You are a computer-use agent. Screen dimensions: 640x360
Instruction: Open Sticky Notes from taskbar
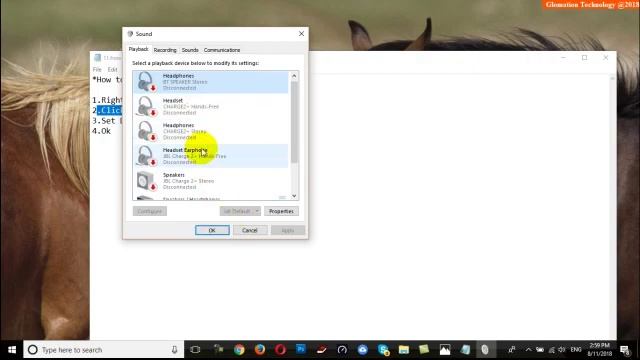tap(424, 350)
